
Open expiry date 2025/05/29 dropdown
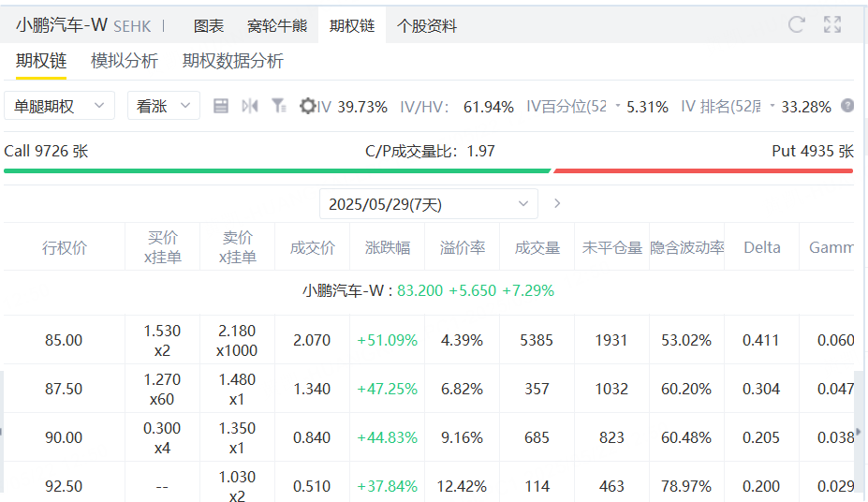tap(429, 203)
